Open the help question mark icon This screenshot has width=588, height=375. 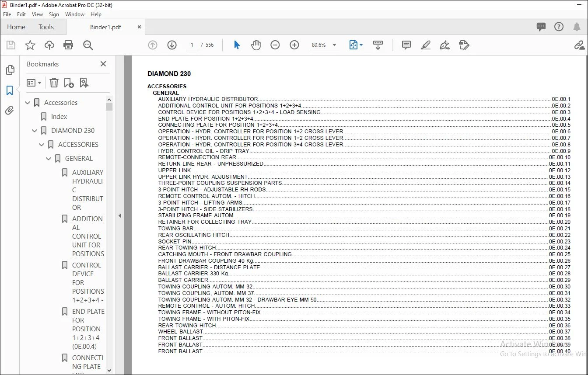pos(559,27)
